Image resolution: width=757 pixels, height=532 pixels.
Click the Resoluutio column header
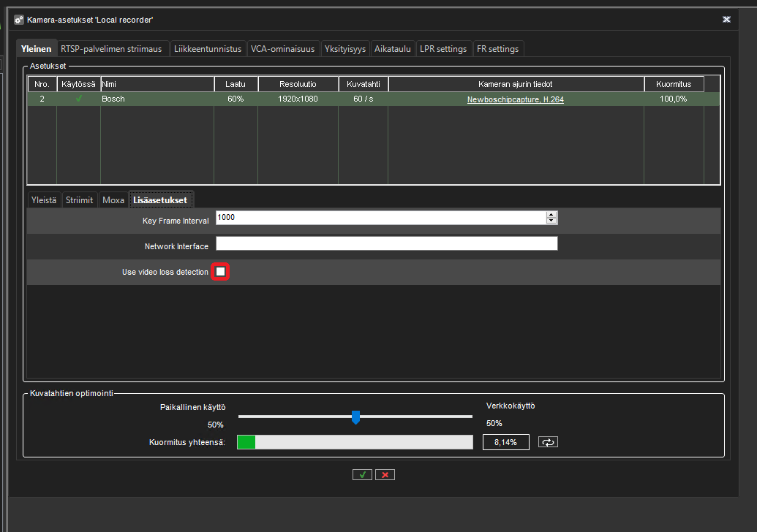tap(298, 84)
